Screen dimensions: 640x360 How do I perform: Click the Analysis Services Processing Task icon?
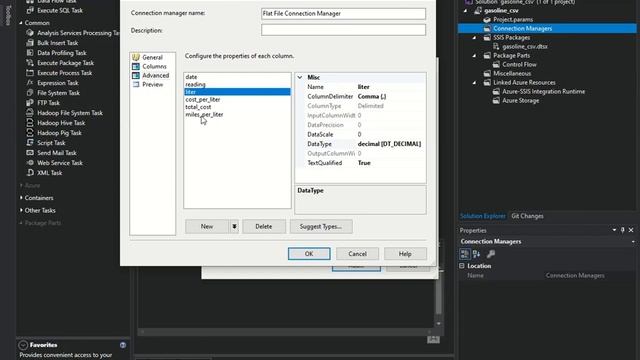click(x=30, y=33)
